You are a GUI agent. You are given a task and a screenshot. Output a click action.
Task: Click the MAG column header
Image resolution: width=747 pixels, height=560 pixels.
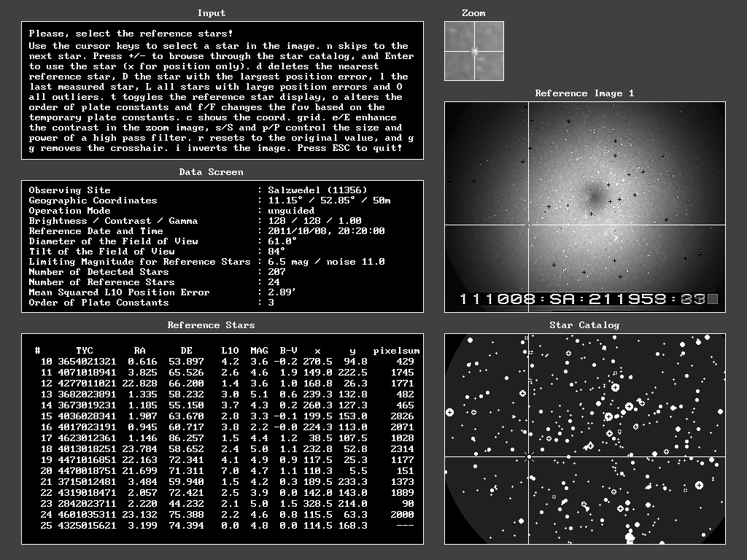[x=259, y=351]
